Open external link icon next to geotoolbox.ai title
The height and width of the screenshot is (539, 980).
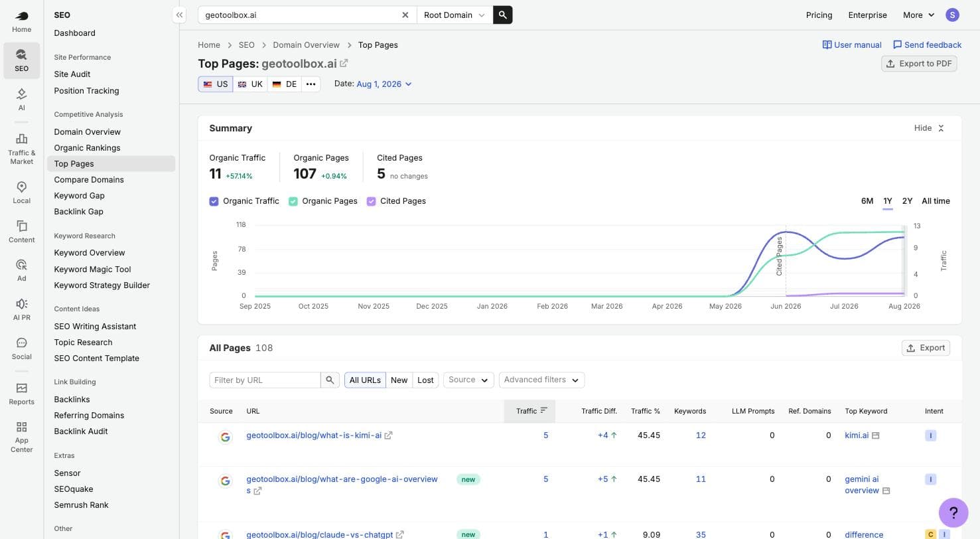point(344,64)
